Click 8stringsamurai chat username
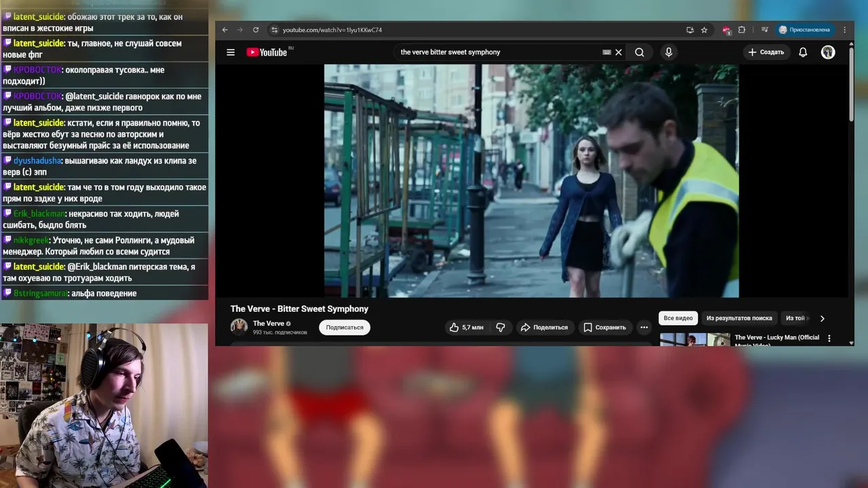Viewport: 868px width, 488px height. point(40,293)
